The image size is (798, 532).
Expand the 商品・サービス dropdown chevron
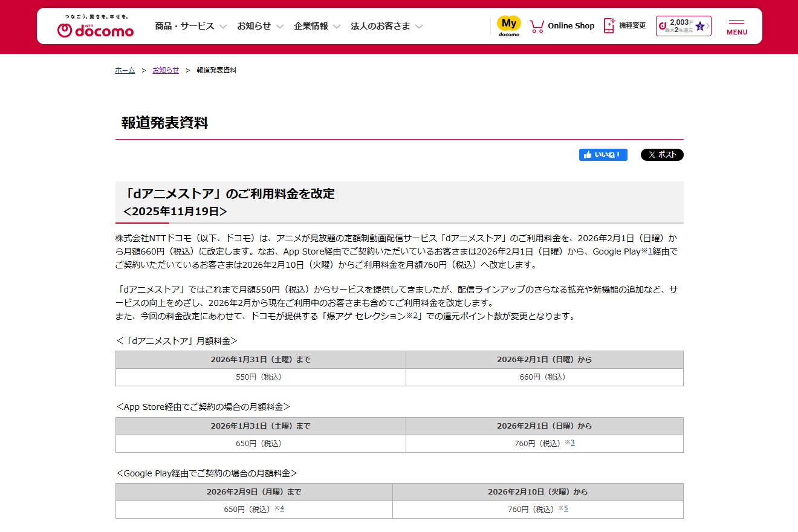pyautogui.click(x=222, y=27)
